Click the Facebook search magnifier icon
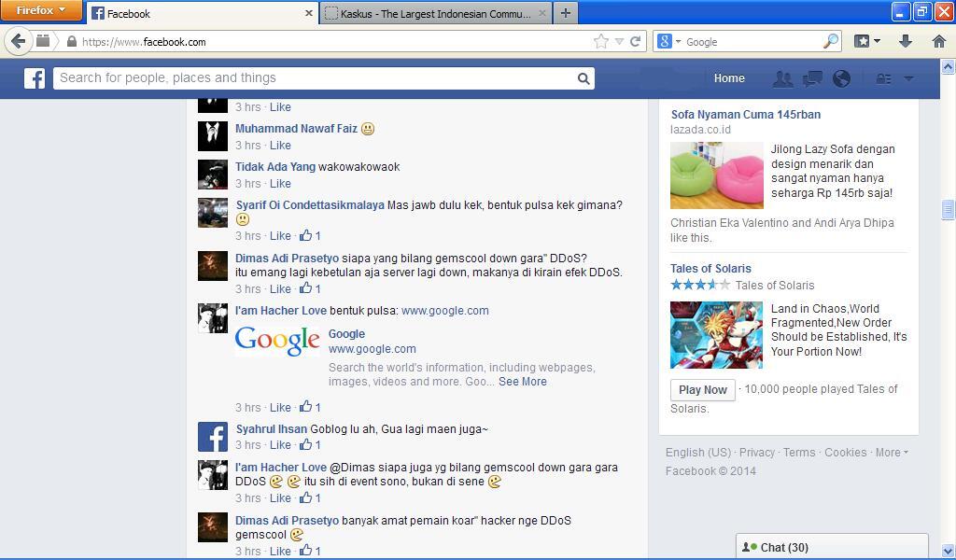The width and height of the screenshot is (956, 560). click(583, 78)
